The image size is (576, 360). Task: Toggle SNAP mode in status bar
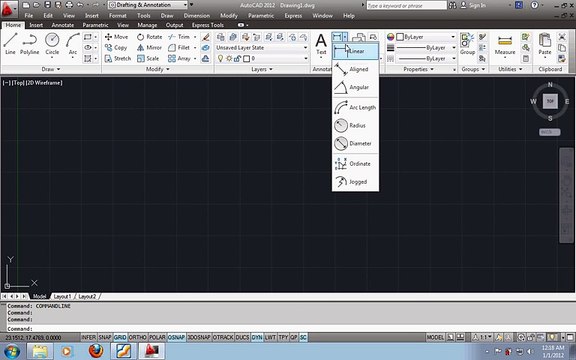105,337
